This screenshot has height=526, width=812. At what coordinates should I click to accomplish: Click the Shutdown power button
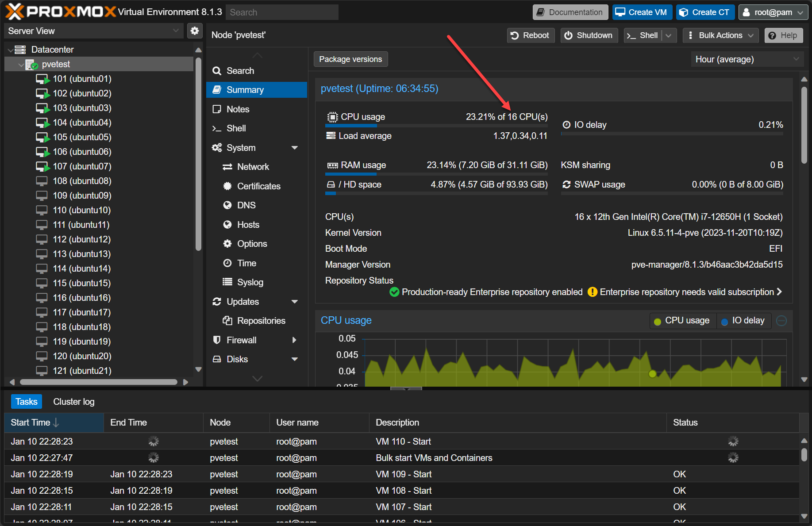pyautogui.click(x=589, y=35)
